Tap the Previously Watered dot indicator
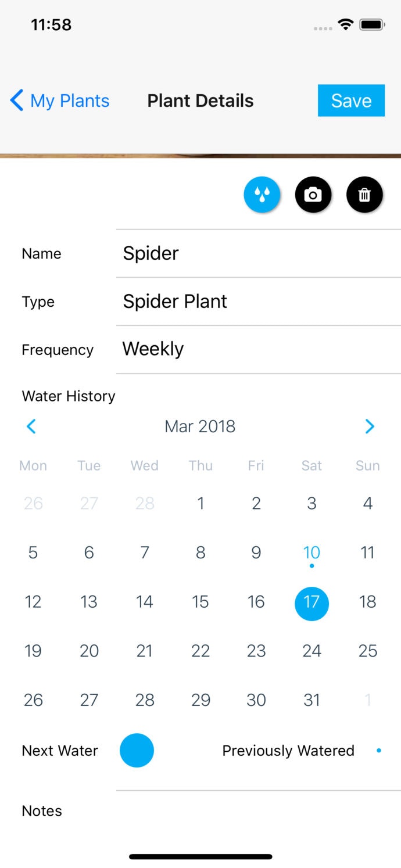This screenshot has height=868, width=401. point(378,750)
